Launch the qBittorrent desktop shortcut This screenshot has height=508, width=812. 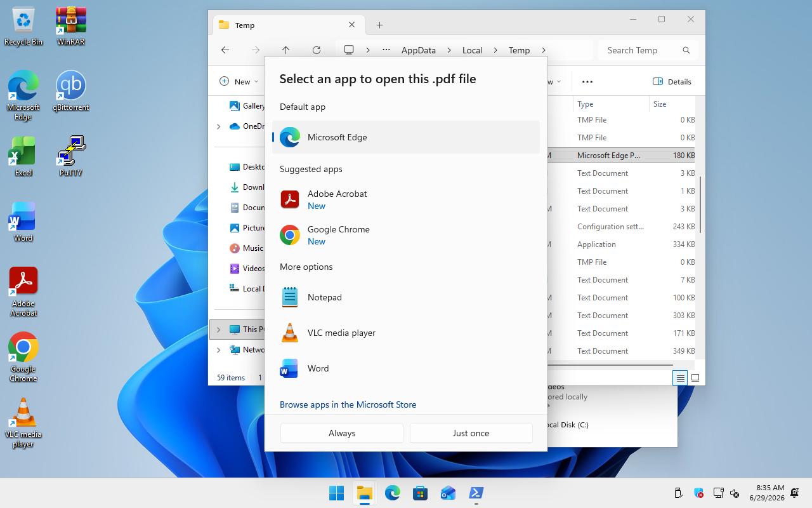click(70, 91)
